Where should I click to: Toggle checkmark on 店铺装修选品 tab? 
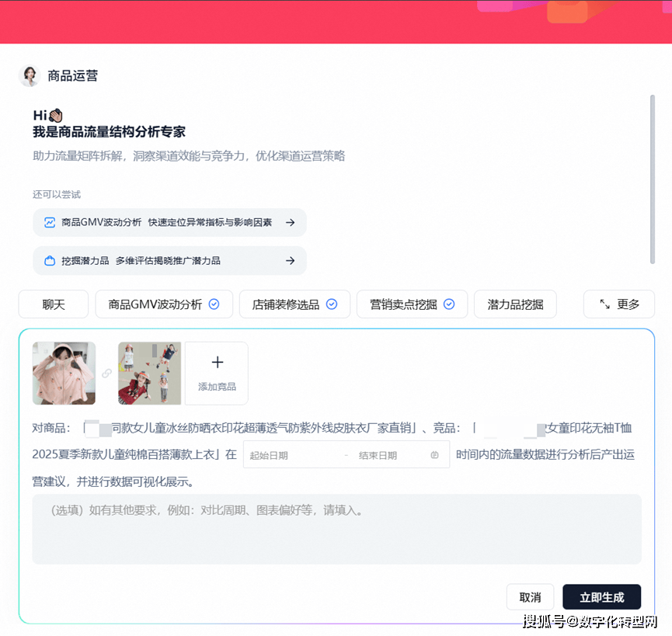pos(332,304)
